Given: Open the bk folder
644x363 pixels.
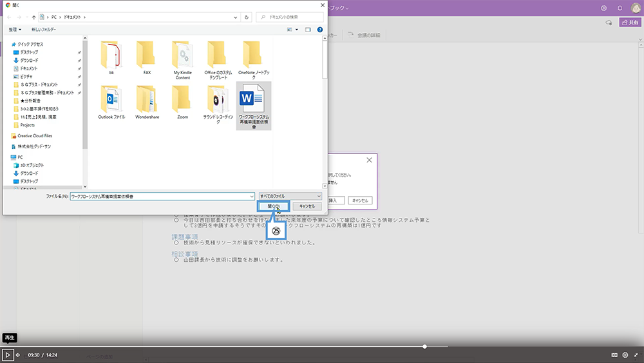Looking at the screenshot, I should [111, 57].
